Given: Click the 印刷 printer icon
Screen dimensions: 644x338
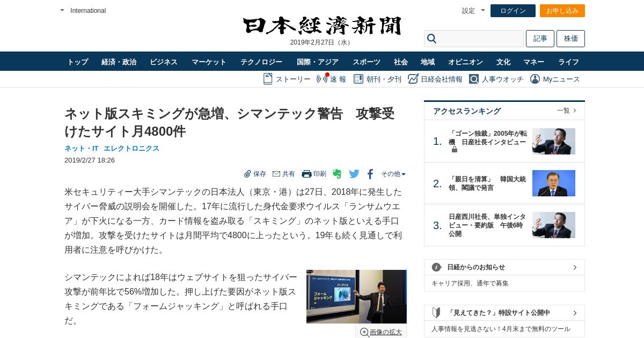Looking at the screenshot, I should (306, 174).
